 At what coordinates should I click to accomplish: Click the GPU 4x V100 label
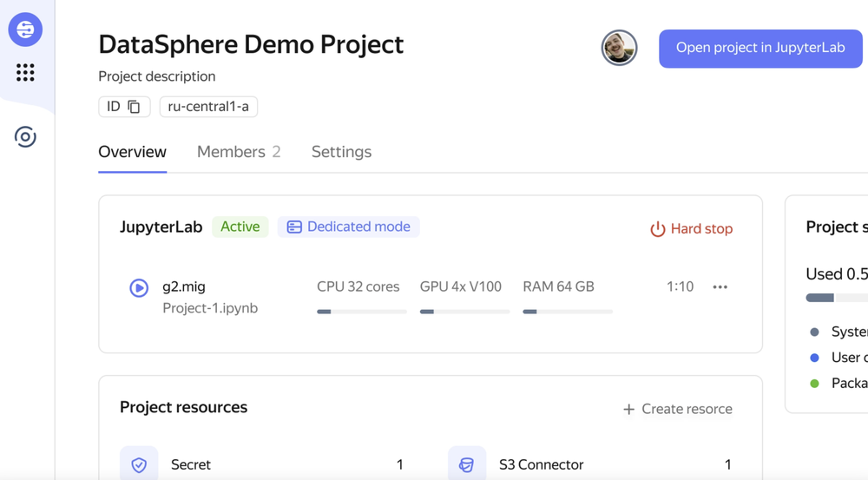click(461, 286)
